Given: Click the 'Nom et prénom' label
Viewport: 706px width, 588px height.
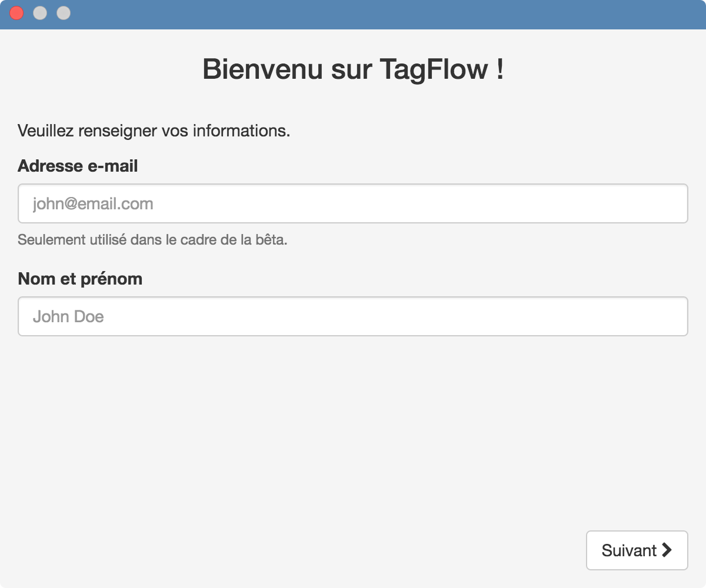Looking at the screenshot, I should [80, 279].
